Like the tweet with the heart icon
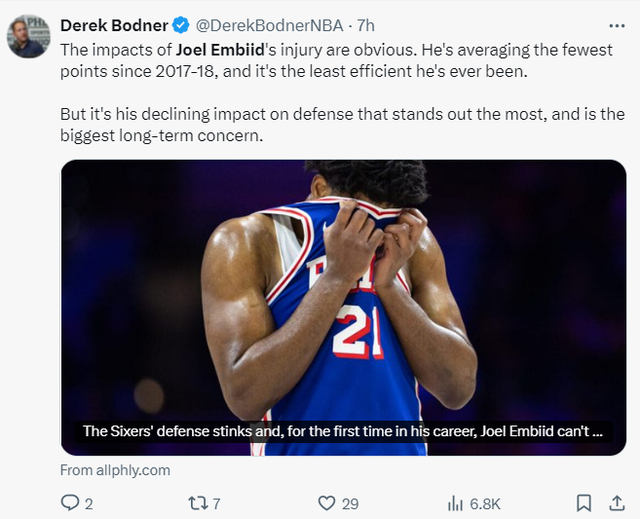 [326, 503]
